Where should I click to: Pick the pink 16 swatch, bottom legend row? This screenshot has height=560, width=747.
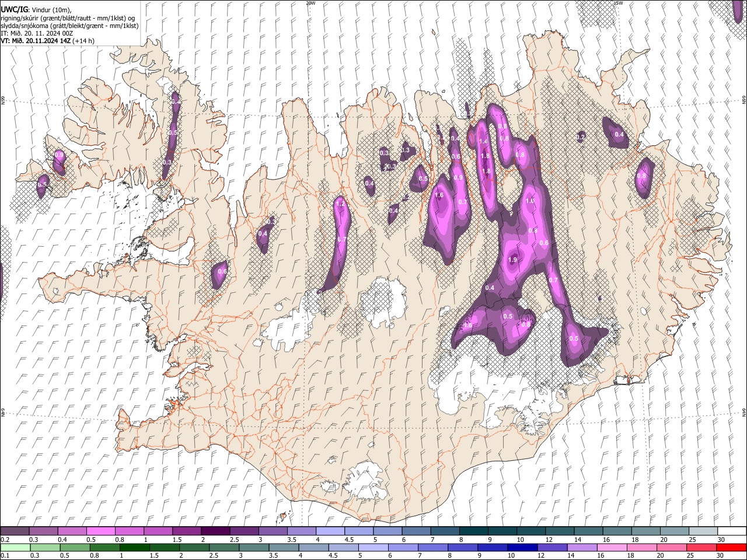click(612, 547)
